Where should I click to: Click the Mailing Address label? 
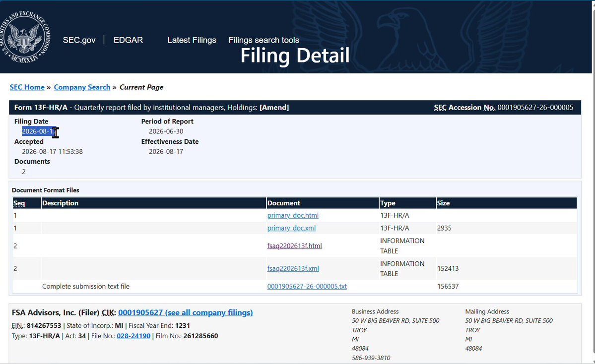click(x=487, y=311)
